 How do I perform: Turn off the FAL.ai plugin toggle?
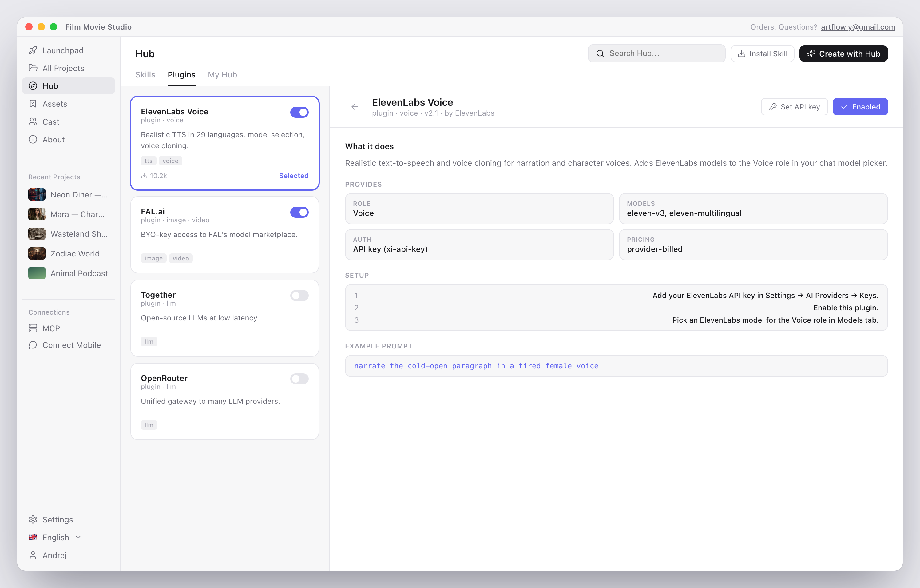point(299,212)
